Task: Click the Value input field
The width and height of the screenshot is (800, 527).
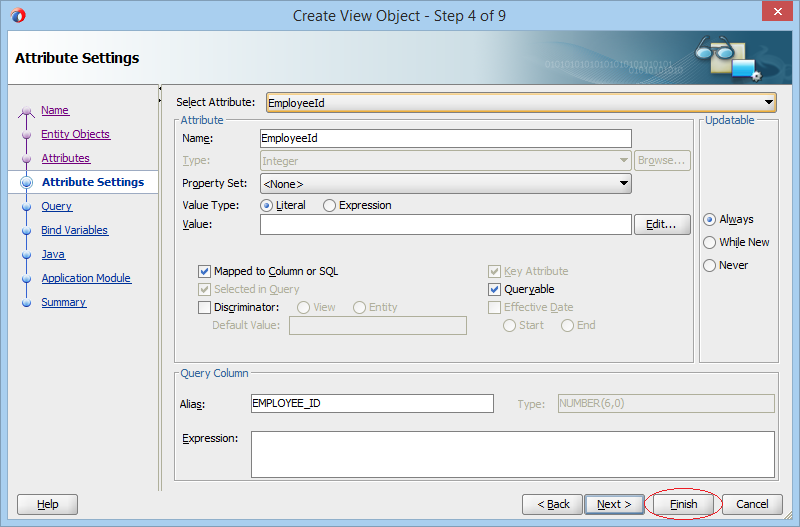Action: coord(445,224)
